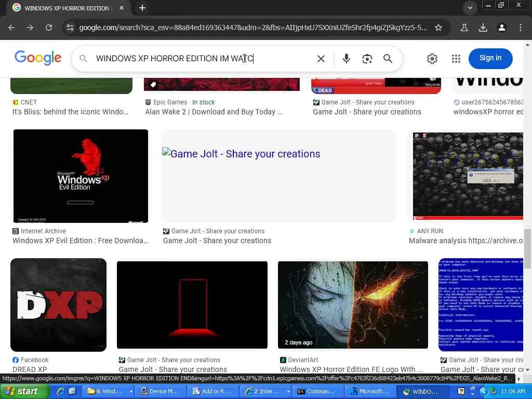
Task: Start voice search with microphone
Action: [346, 59]
